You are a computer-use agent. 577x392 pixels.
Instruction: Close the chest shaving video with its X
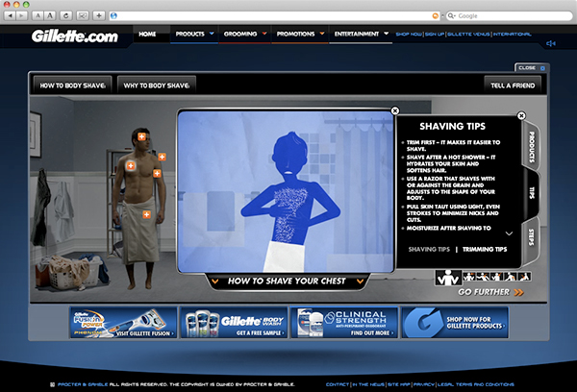pos(395,110)
